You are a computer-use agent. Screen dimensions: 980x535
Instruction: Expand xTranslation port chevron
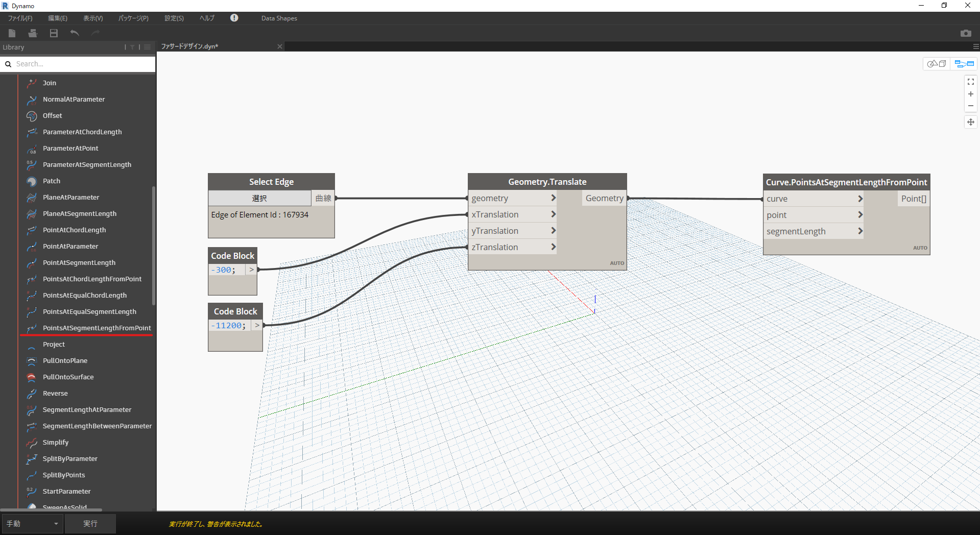coord(553,214)
